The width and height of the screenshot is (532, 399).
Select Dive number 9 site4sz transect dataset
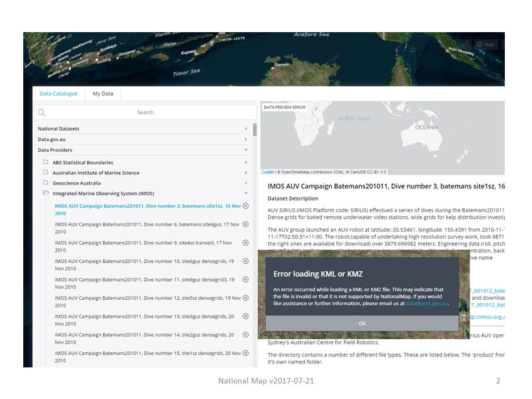(143, 246)
